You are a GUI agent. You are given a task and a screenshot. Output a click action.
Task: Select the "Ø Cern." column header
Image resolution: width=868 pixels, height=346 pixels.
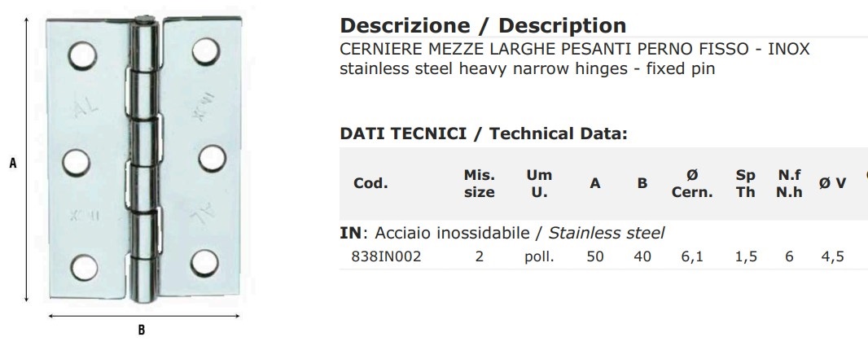coord(692,183)
